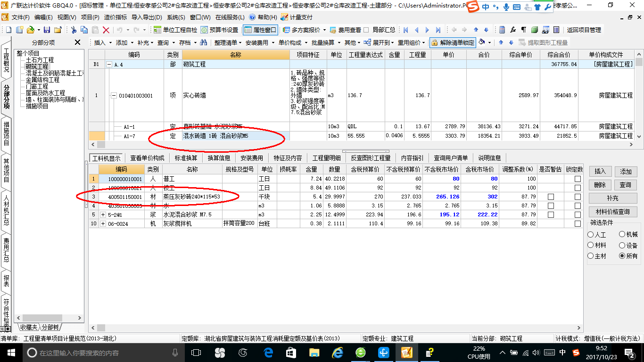Open the 措施项目 vertical tab
644x362 pixels.
[6, 134]
